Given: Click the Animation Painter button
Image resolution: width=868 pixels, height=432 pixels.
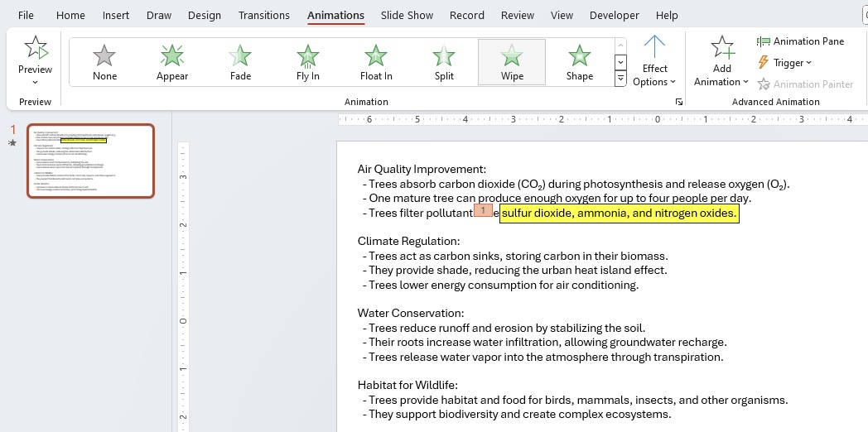Looking at the screenshot, I should 805,84.
